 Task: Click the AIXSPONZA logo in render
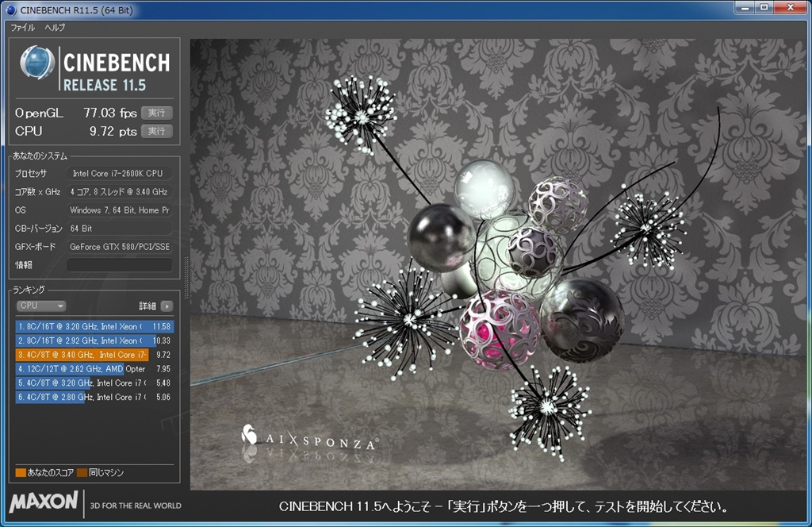(x=310, y=438)
